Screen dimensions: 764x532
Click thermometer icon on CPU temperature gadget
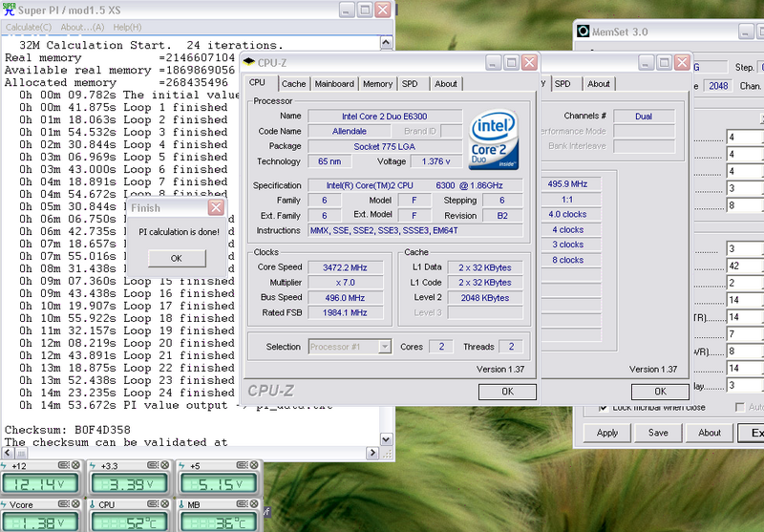click(x=93, y=504)
